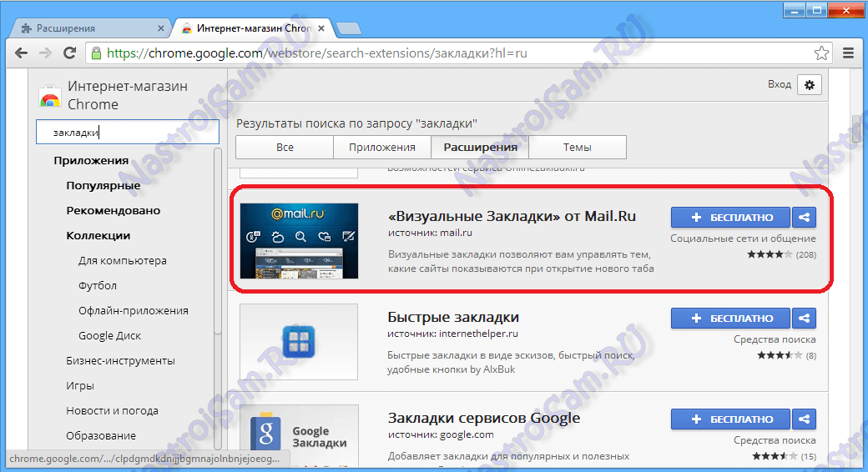Focus the store search field with закладки

pos(128,133)
